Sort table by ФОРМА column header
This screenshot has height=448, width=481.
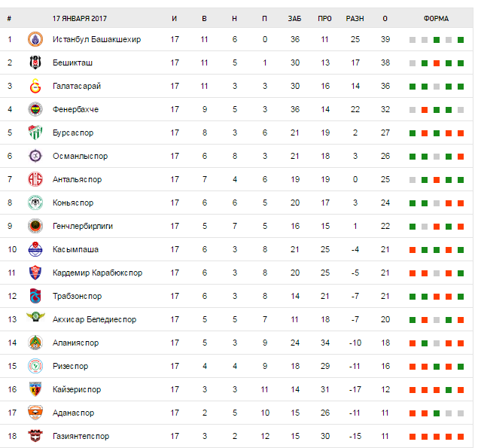[436, 17]
